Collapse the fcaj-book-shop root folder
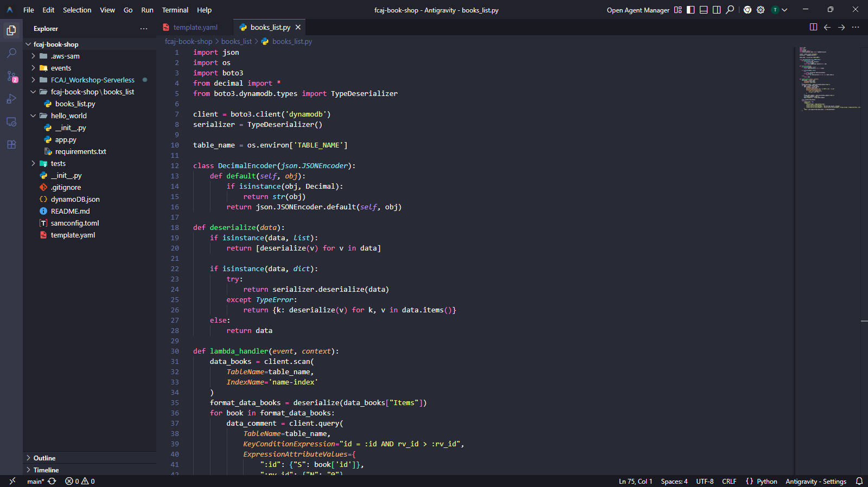 click(x=28, y=44)
